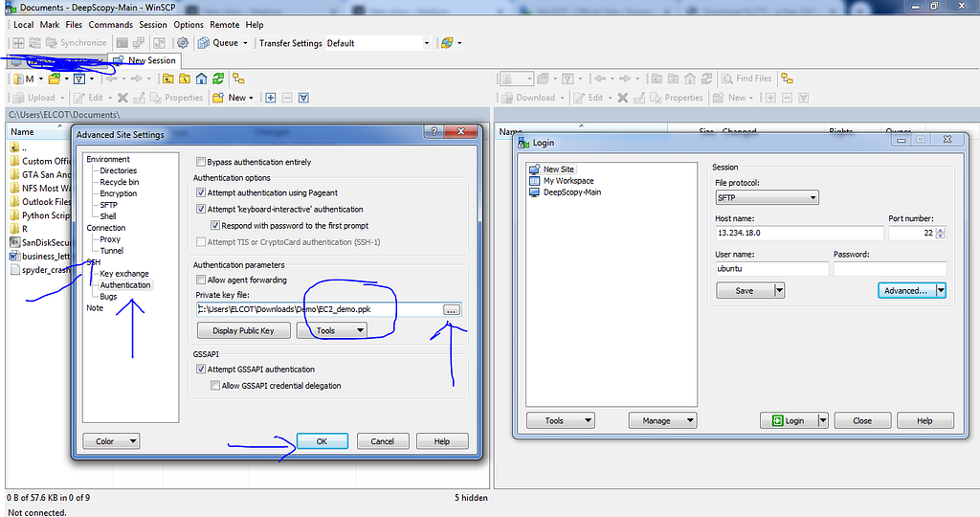This screenshot has width=980, height=517.
Task: Select Key exchange in settings tree
Action: 124,273
